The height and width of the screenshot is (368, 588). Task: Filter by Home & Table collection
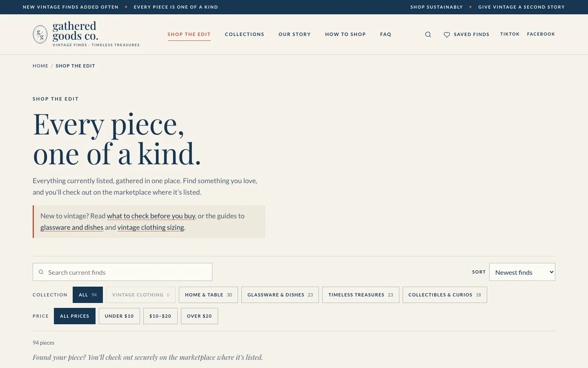tap(208, 295)
